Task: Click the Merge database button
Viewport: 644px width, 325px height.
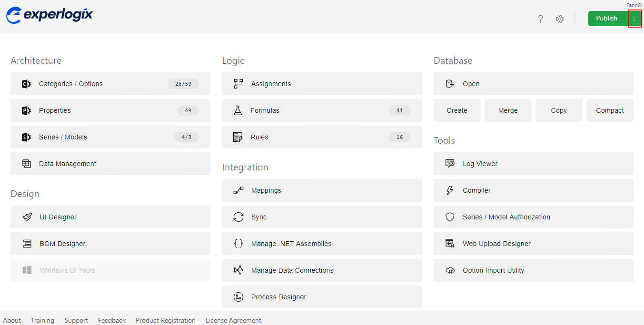Action: (508, 110)
